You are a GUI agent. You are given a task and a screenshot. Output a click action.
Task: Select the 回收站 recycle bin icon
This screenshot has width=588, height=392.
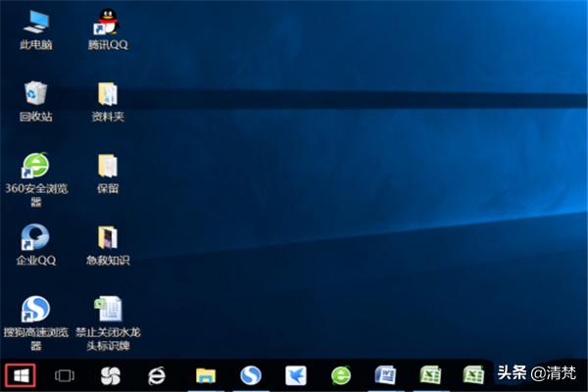36,94
